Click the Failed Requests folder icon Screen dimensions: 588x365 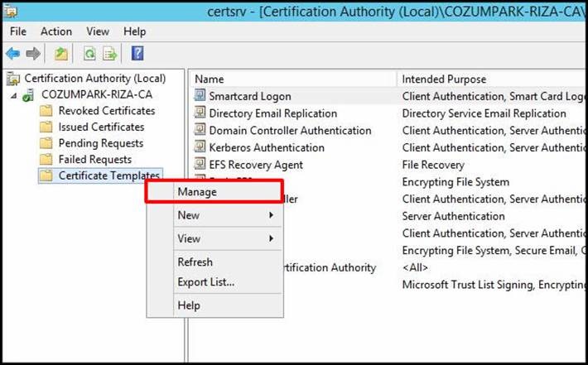46,160
